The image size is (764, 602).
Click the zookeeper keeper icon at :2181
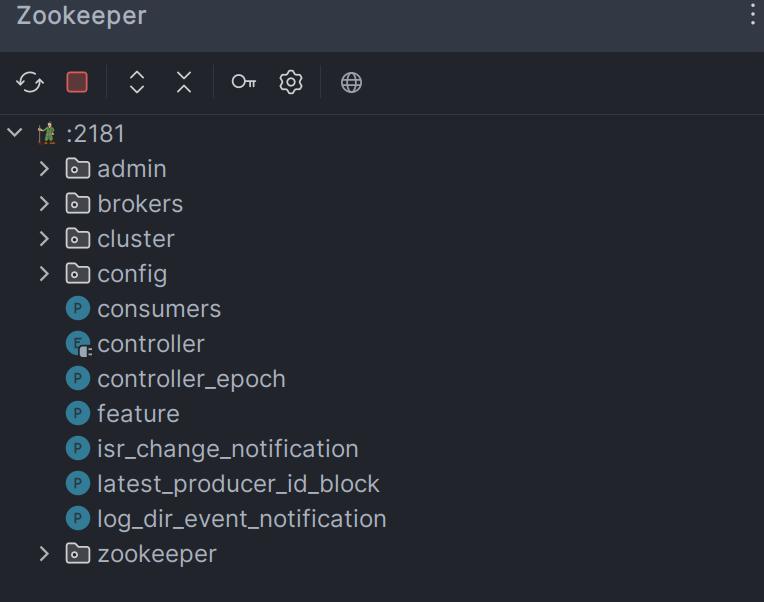pyautogui.click(x=47, y=133)
